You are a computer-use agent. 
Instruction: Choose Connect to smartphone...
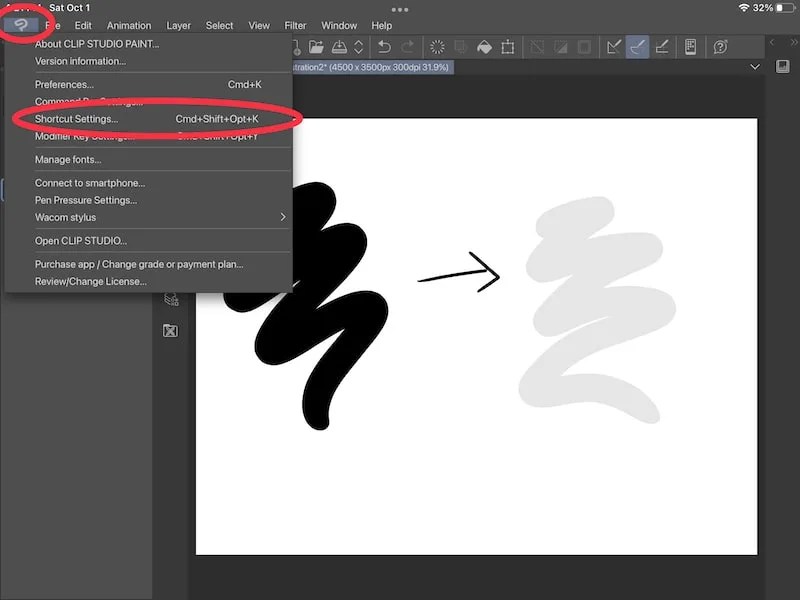click(x=148, y=183)
